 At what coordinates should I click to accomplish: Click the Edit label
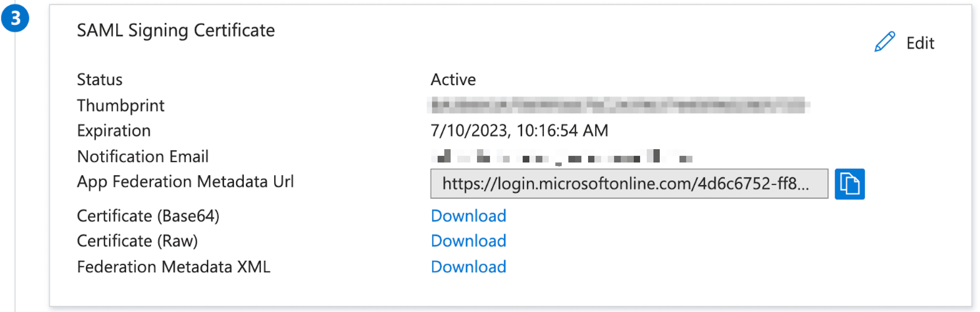920,42
